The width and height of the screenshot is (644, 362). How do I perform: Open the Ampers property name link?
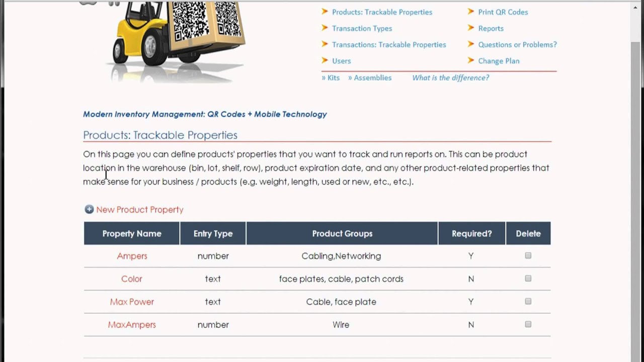click(x=132, y=256)
